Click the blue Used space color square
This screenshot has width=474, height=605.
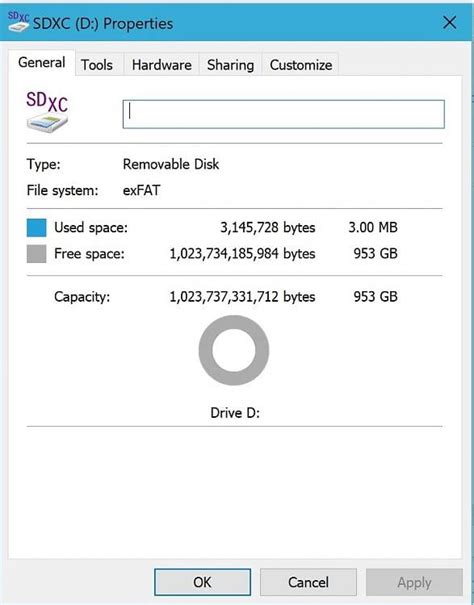tap(36, 228)
